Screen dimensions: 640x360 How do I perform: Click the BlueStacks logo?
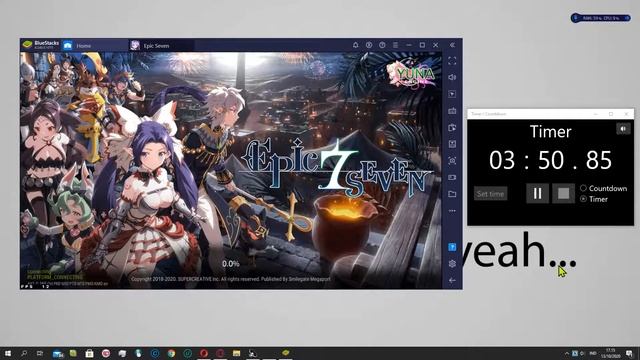(x=27, y=44)
